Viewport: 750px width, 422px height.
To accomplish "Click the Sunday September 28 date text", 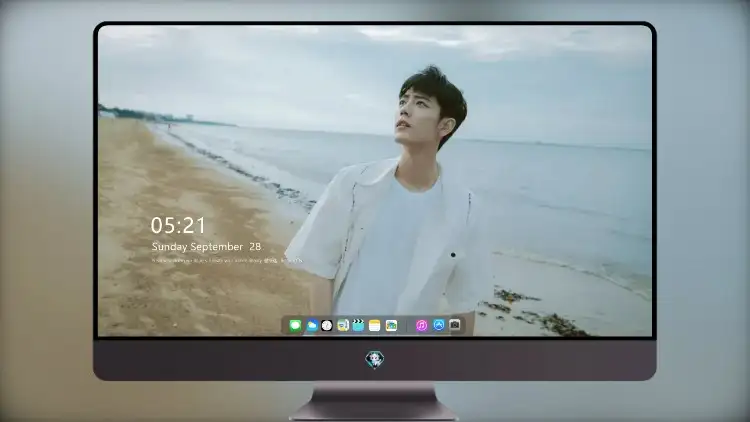I will pos(206,247).
